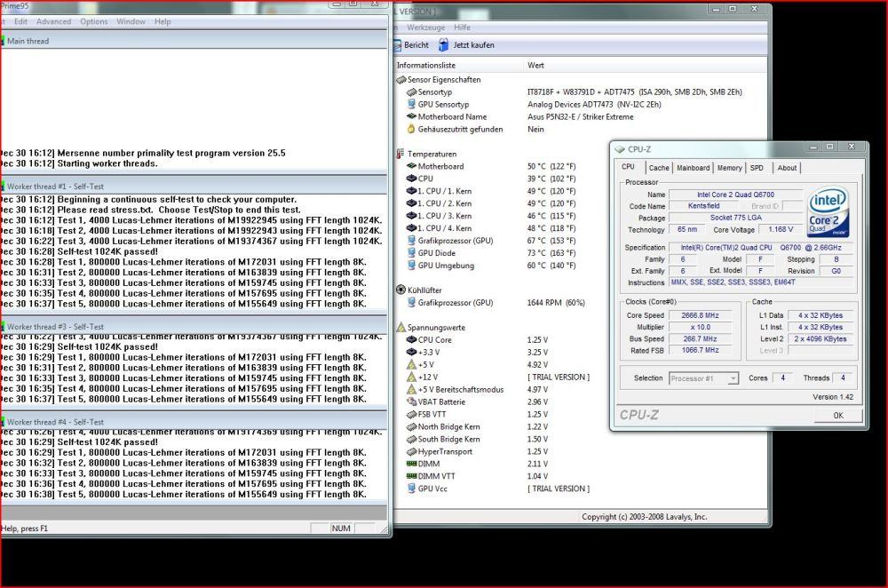Open the Edit menu in Prime95

click(21, 21)
